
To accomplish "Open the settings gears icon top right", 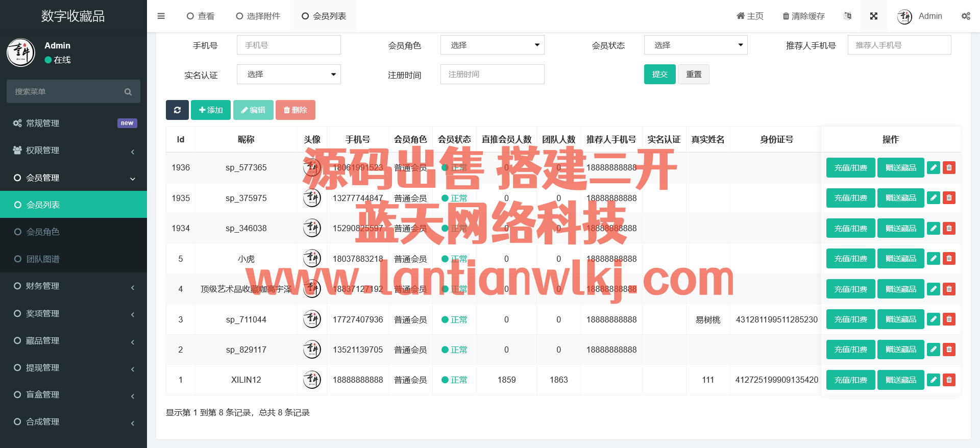I will pos(965,16).
